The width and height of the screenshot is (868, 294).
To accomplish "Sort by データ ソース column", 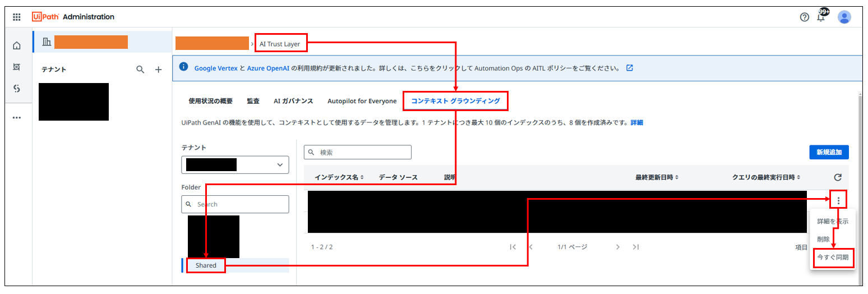I will [x=398, y=177].
